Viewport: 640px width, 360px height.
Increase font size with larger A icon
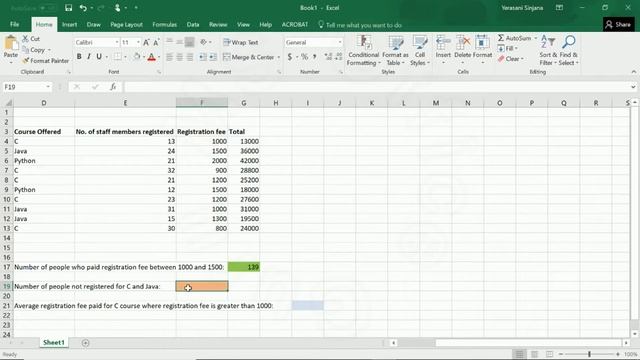click(146, 42)
